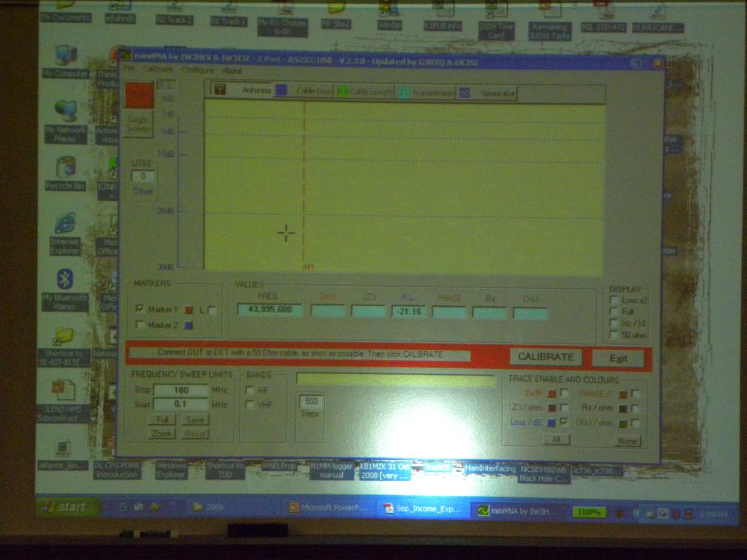This screenshot has width=747, height=560.
Task: Click the Exit button
Action: pyautogui.click(x=619, y=358)
